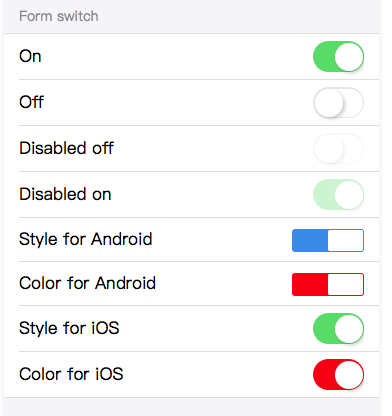The width and height of the screenshot is (392, 416).
Task: Click the blue filled half of Android switch
Action: 310,240
